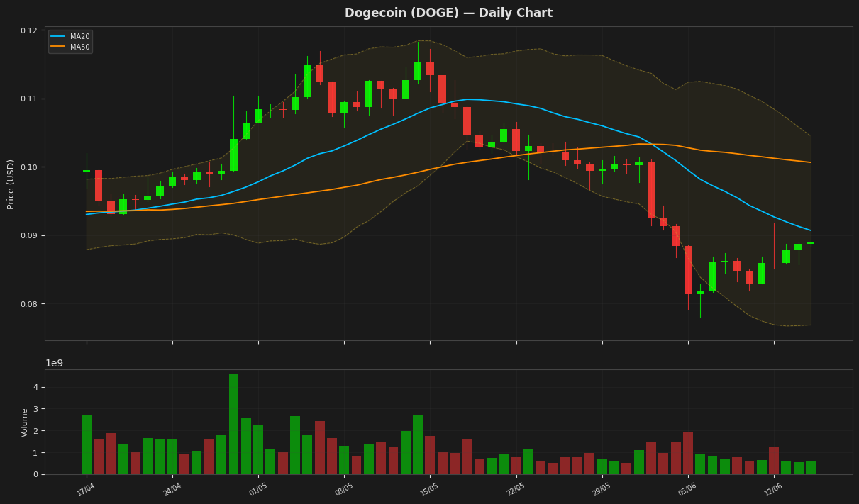Click the 29/05 date label

[x=602, y=489]
